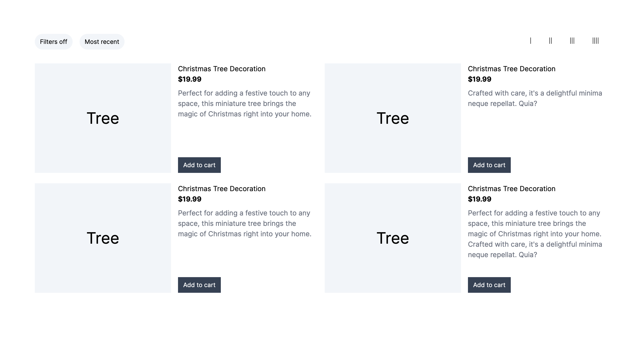This screenshot has width=639, height=364.
Task: Click the bottom-left product thumbnail
Action: 103,238
